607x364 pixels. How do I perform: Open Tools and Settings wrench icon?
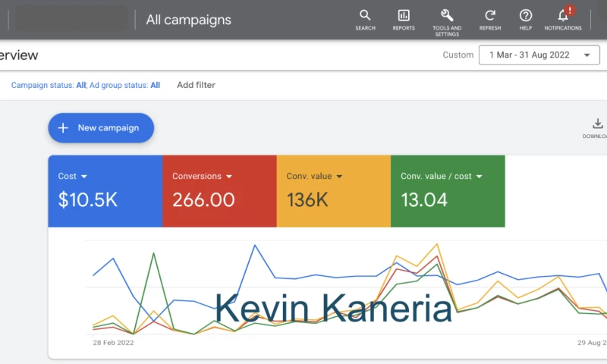click(x=447, y=16)
